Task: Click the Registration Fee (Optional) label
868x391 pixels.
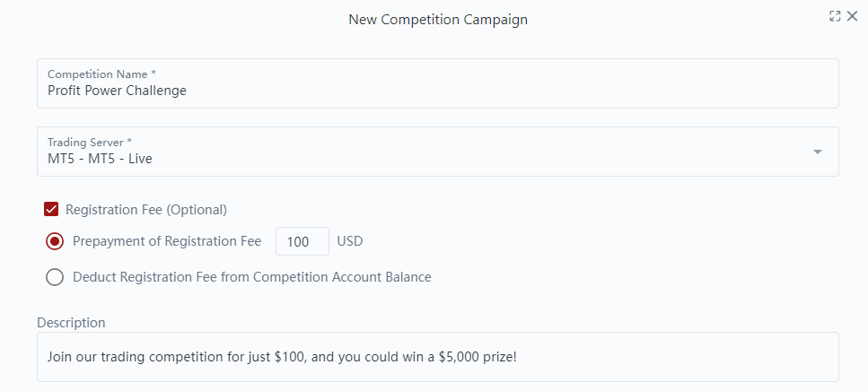Action: (x=146, y=210)
